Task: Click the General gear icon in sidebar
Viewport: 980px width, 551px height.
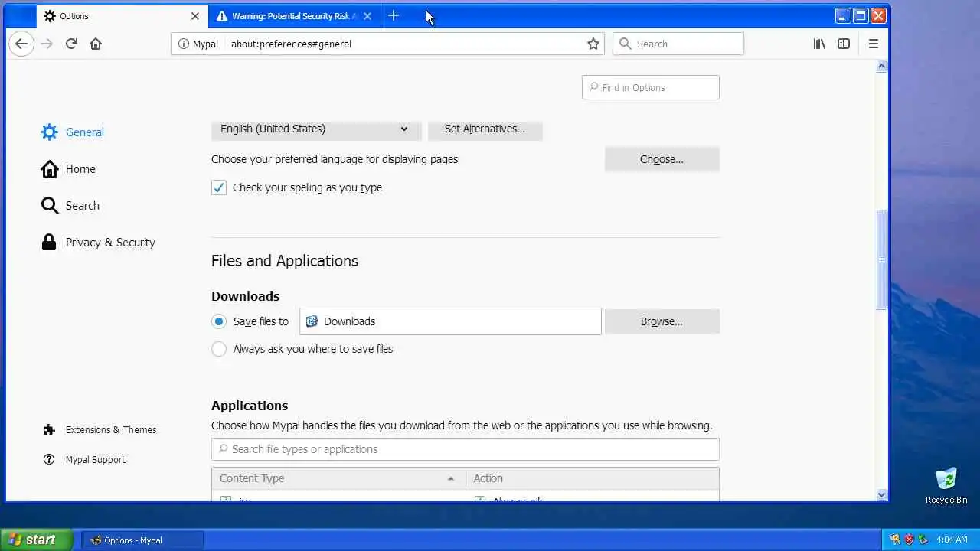Action: click(49, 132)
